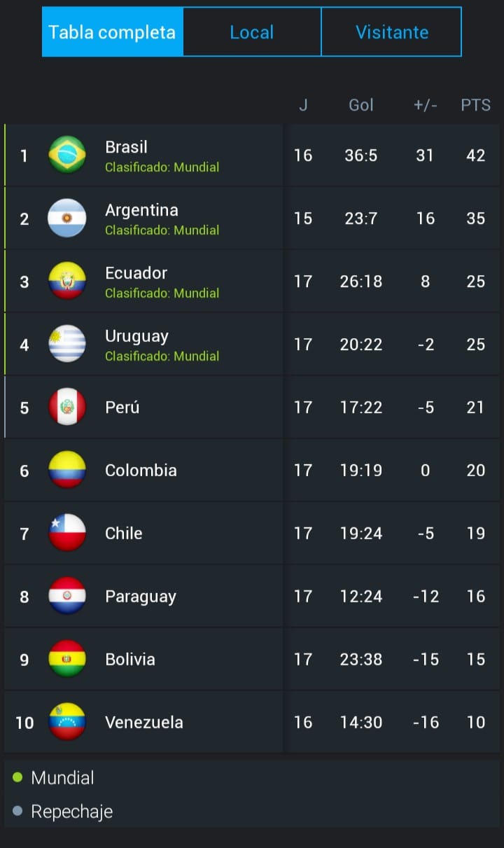Tap the Chile flag icon
Viewport: 504px width, 848px height.
click(x=67, y=533)
